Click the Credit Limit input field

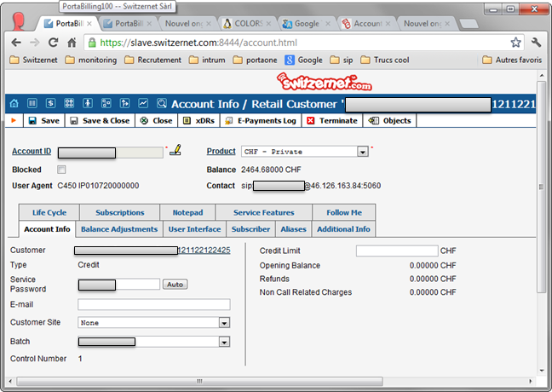[396, 251]
